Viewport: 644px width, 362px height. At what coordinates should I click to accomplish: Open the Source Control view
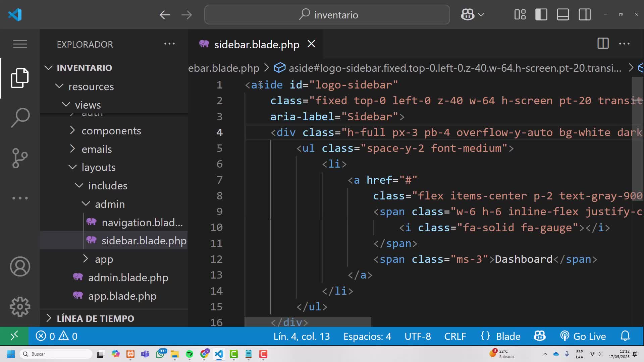(20, 158)
